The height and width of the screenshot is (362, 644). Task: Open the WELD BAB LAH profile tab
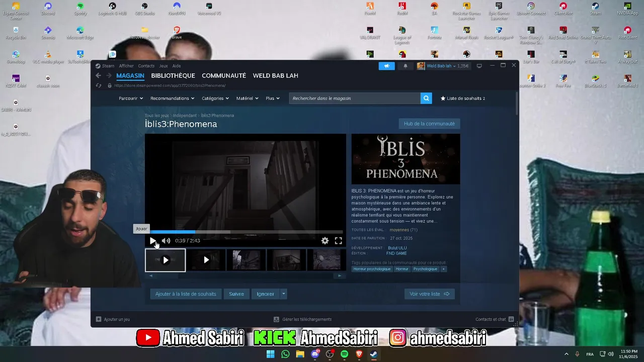click(275, 75)
